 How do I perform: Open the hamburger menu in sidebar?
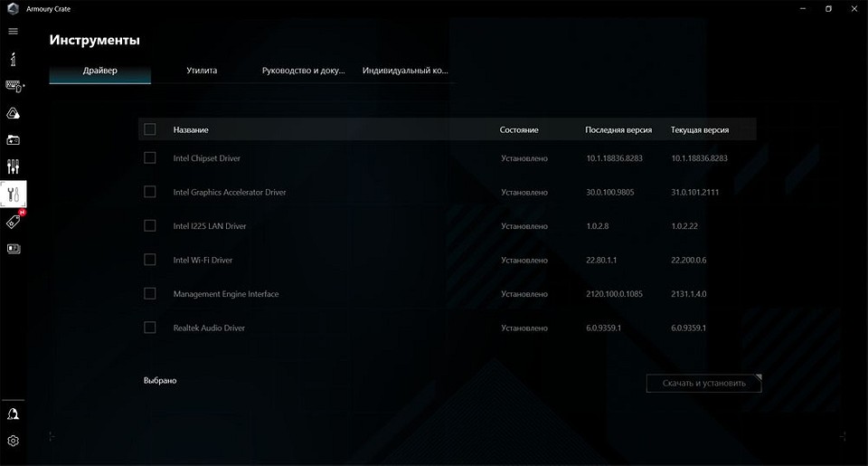point(13,31)
